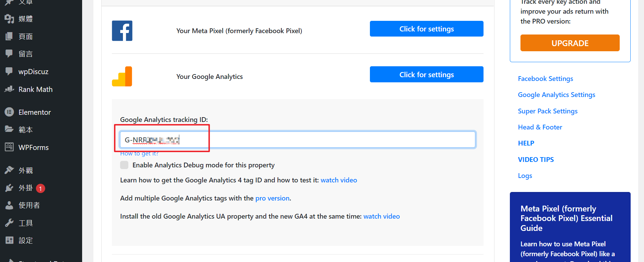Click the Google Analytics tracking ID field

(x=298, y=140)
